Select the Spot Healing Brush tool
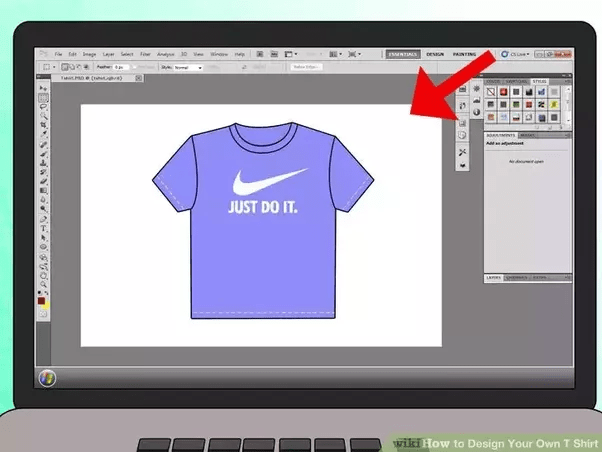 43,145
